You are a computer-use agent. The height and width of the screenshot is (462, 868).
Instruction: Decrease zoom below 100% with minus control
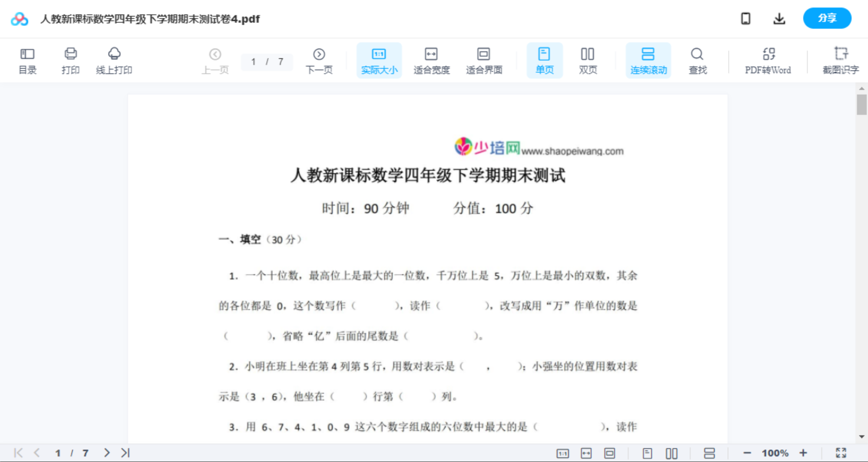pyautogui.click(x=747, y=452)
